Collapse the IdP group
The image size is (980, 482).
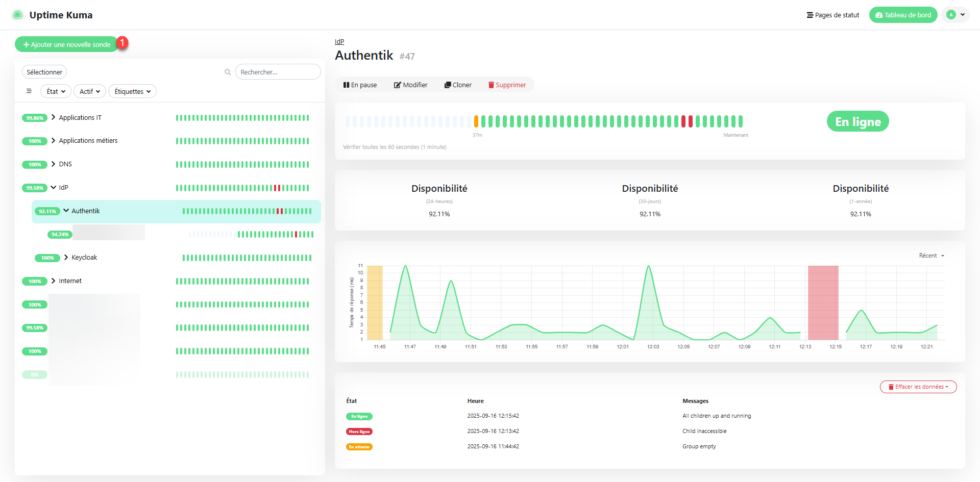point(54,187)
